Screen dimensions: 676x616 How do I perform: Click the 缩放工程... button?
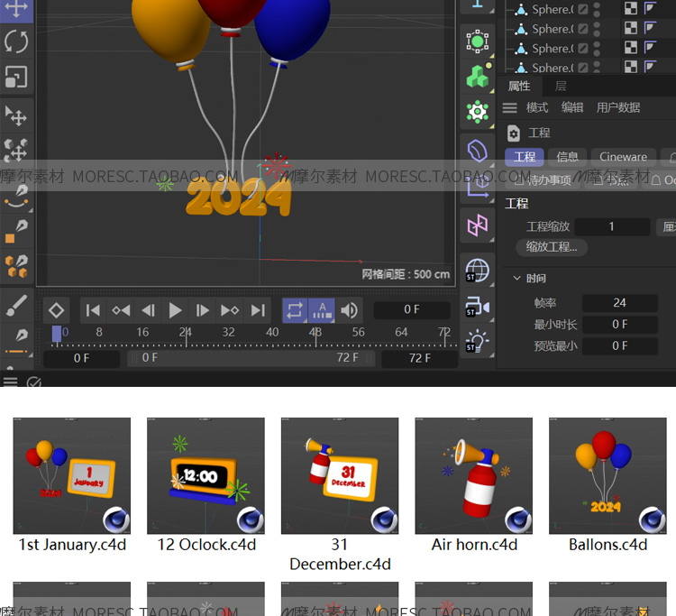552,247
